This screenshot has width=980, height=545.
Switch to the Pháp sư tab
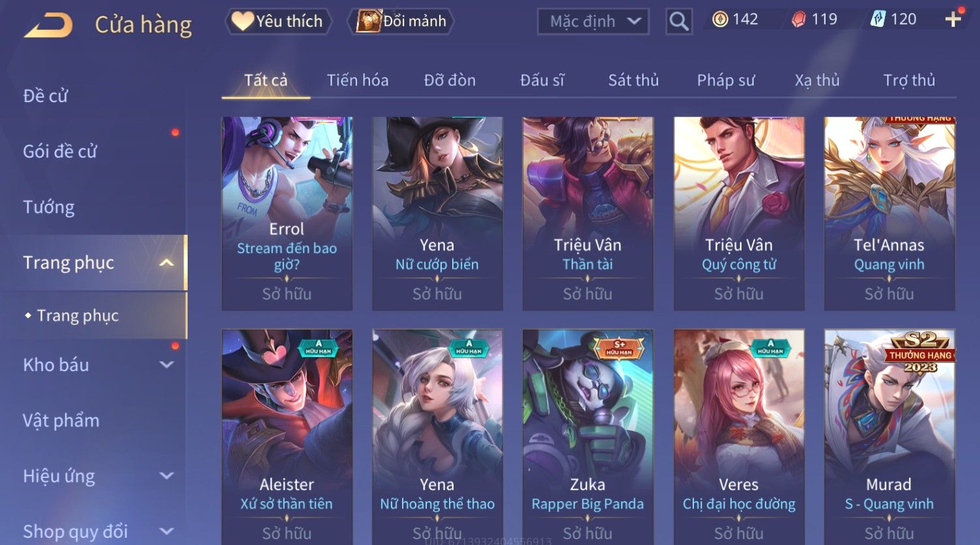[x=726, y=80]
